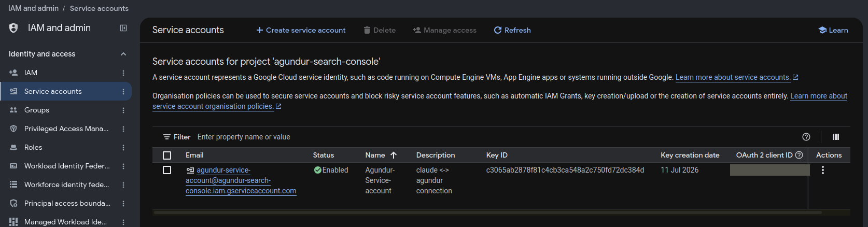The width and height of the screenshot is (868, 227).
Task: Click the IAM add-person icon in sidebar
Action: click(x=13, y=73)
